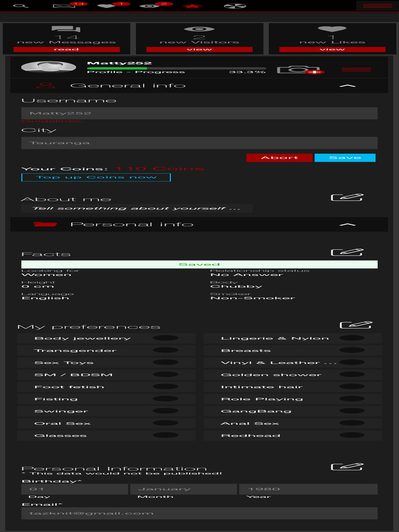Click the Abort button
This screenshot has width=399, height=532.
[279, 158]
